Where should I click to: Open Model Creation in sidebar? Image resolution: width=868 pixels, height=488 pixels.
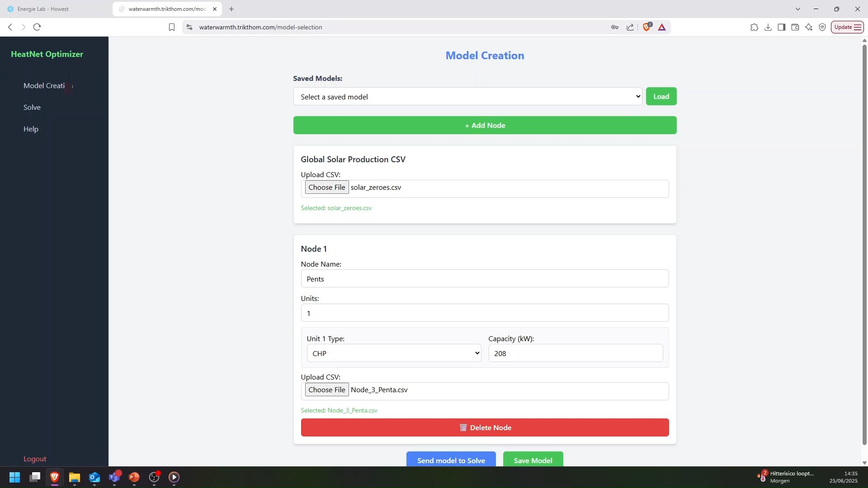pos(48,85)
